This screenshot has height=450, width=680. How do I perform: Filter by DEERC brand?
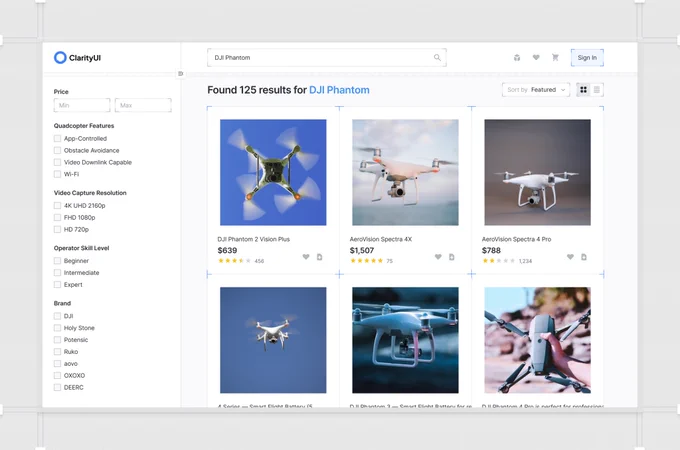click(57, 387)
